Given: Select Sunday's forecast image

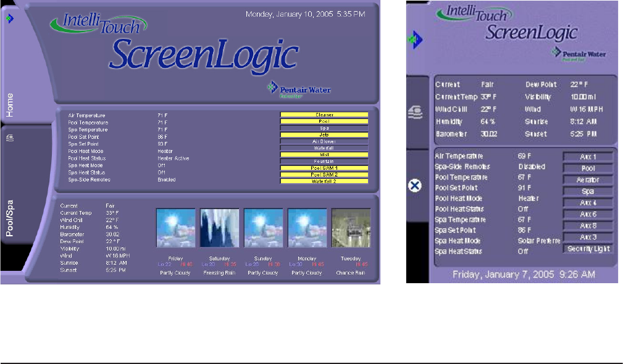Looking at the screenshot, I should pos(264,228).
